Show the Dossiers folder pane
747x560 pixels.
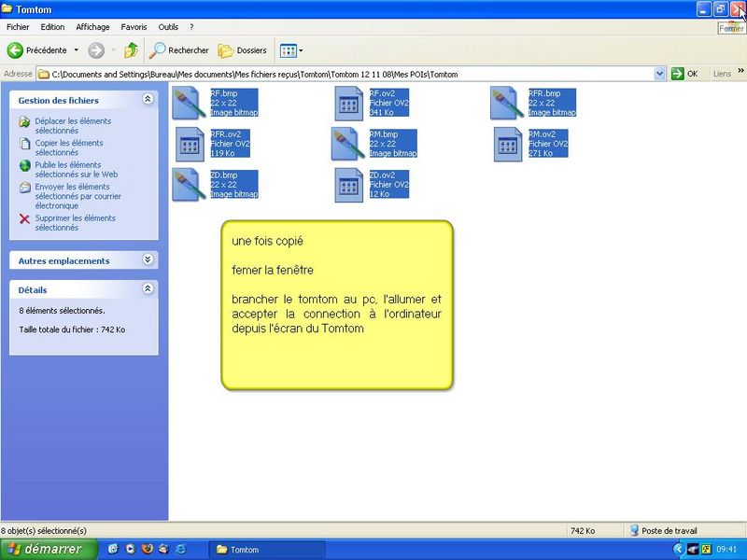pos(242,50)
